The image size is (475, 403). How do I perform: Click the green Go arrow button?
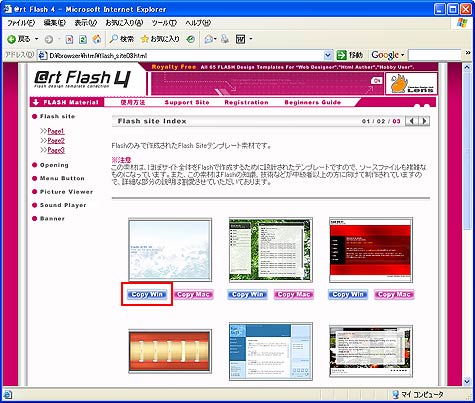[x=341, y=55]
